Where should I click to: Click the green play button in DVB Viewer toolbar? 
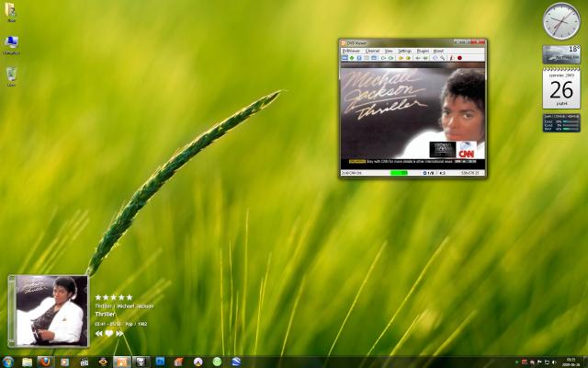click(x=352, y=58)
